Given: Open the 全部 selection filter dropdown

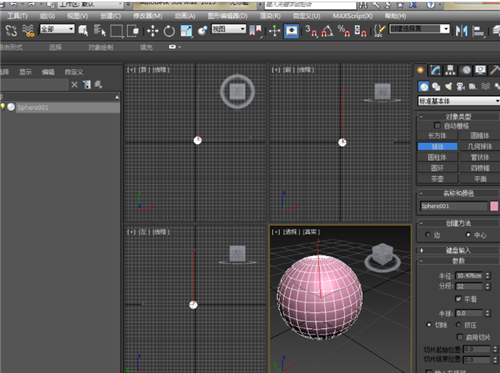Looking at the screenshot, I should 57,29.
